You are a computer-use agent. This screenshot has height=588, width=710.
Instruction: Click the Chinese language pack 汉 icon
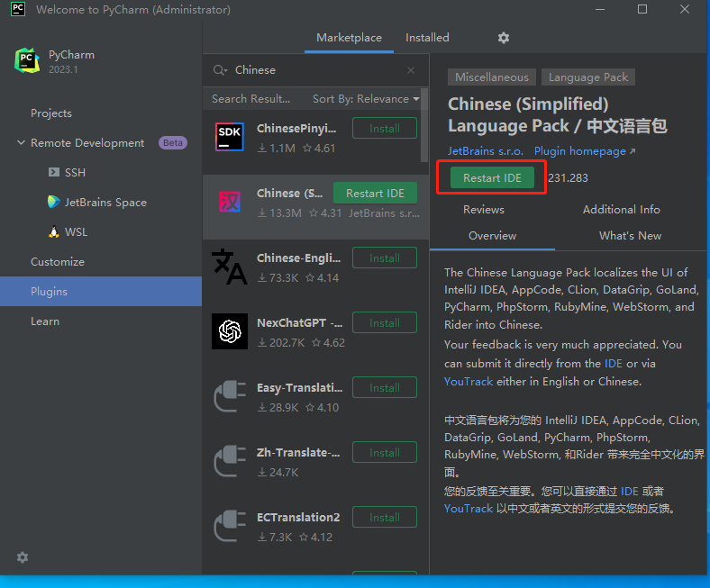230,202
